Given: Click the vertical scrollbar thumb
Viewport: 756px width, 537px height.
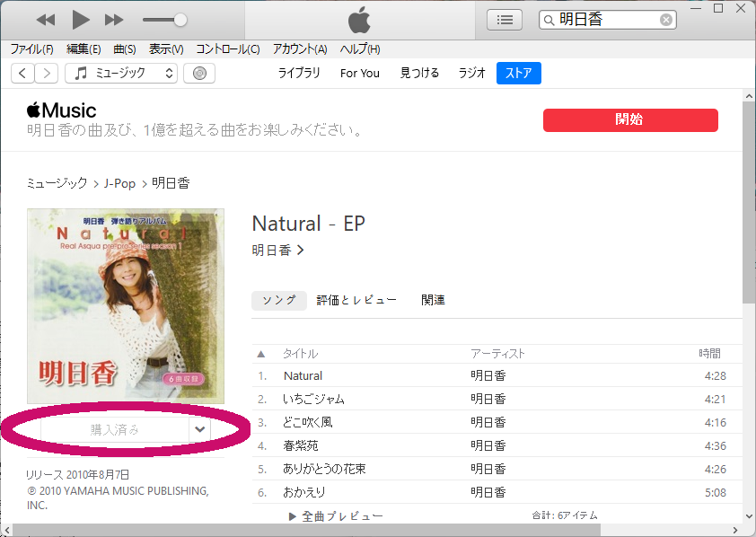Looking at the screenshot, I should [749, 202].
